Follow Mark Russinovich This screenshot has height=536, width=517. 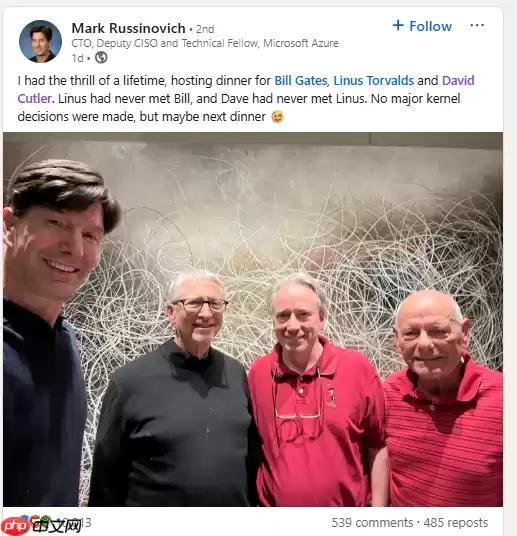[x=422, y=26]
